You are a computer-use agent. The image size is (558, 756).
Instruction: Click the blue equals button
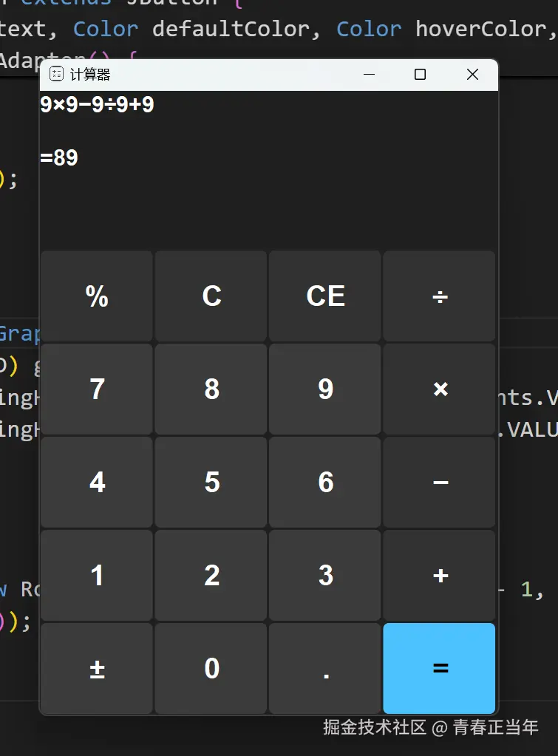pos(439,668)
